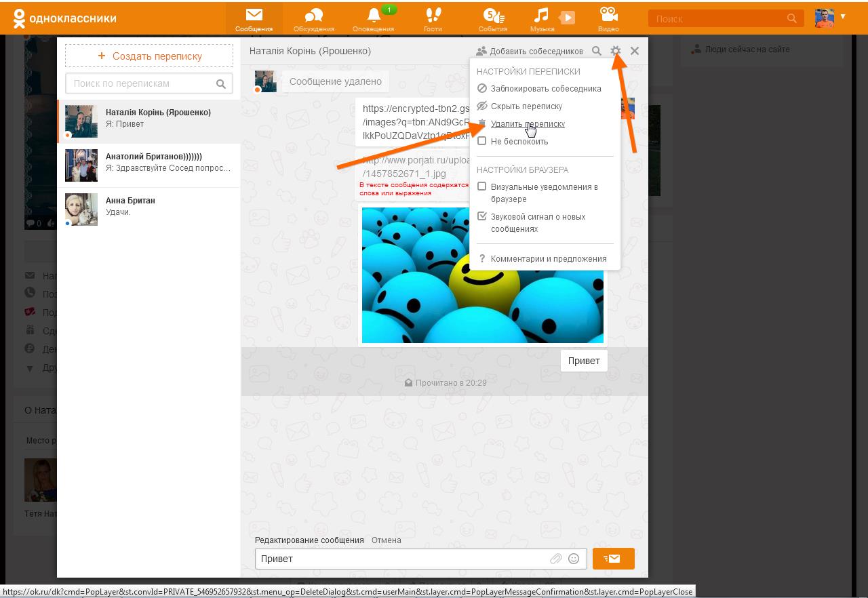Click the chat settings gear icon

[x=616, y=51]
